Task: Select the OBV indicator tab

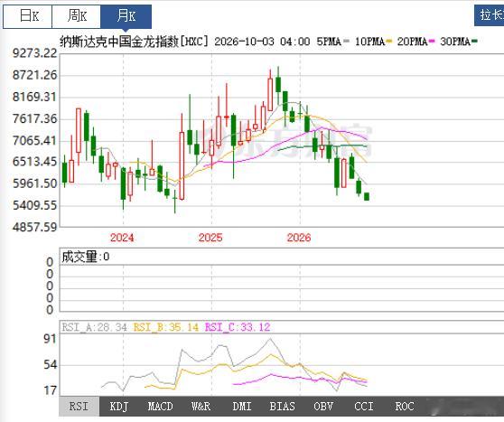Action: pyautogui.click(x=323, y=407)
